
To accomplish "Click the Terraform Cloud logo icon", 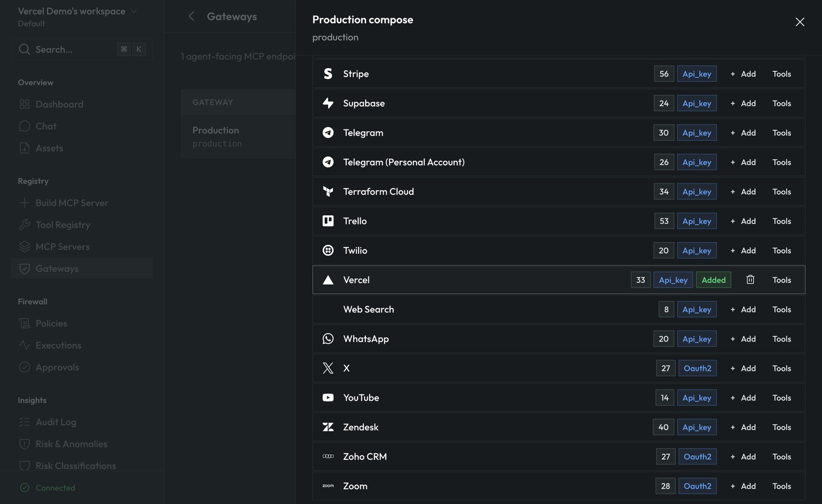I will 328,192.
